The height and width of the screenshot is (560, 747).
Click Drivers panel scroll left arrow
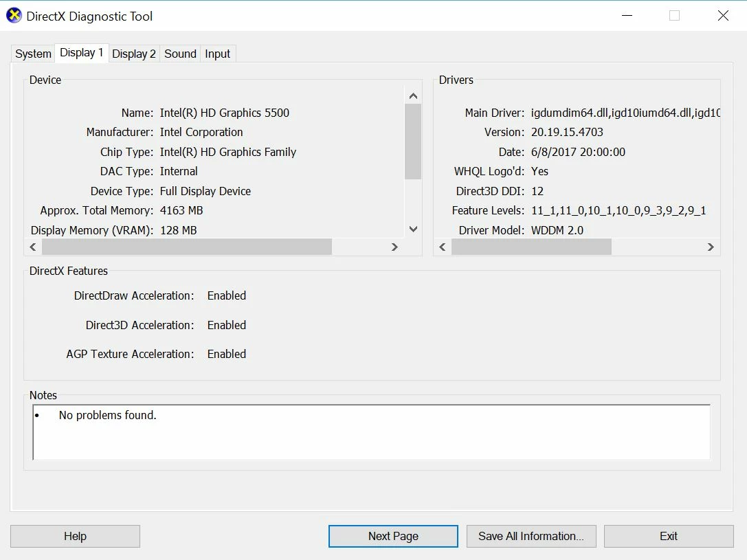[443, 247]
